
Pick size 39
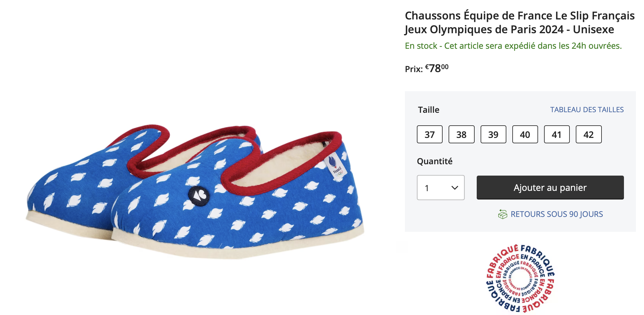click(x=493, y=135)
